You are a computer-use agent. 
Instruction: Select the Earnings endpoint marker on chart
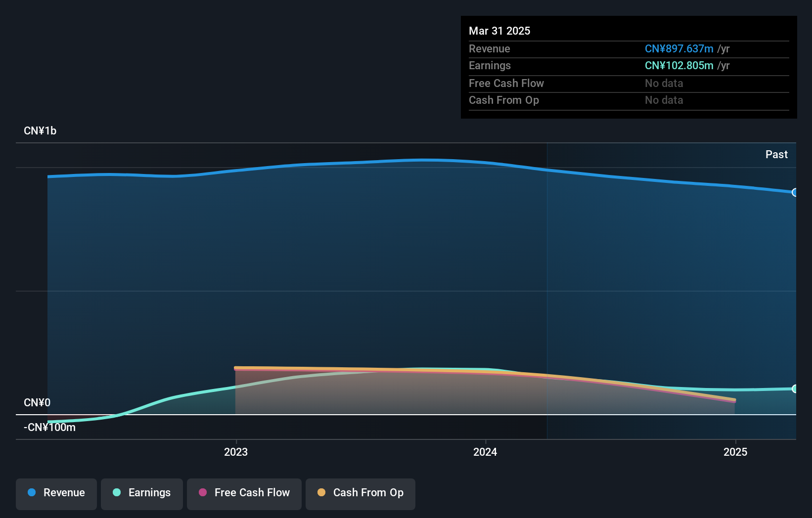[795, 389]
